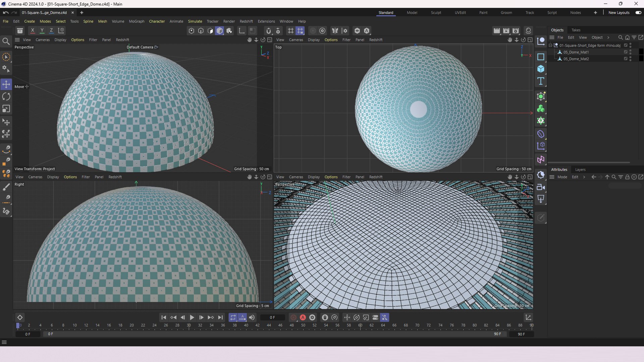Add a Cube primitive object
This screenshot has height=362, width=644.
(541, 69)
